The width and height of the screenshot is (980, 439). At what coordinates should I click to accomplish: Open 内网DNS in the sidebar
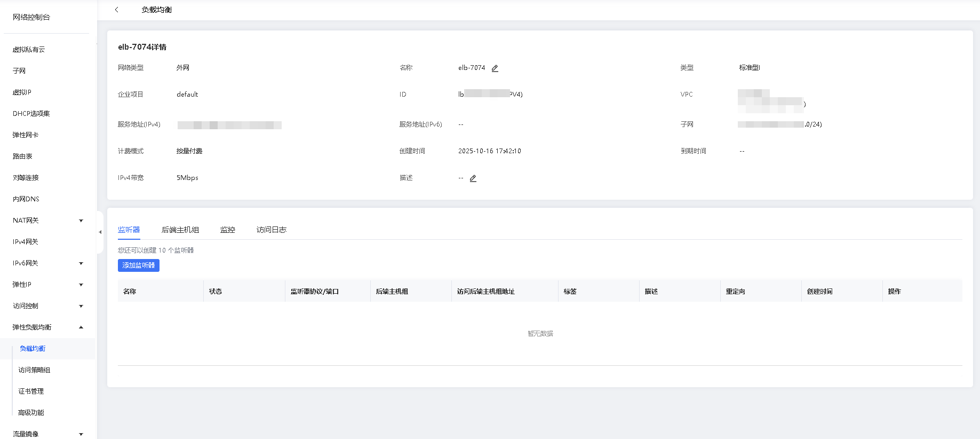tap(26, 199)
